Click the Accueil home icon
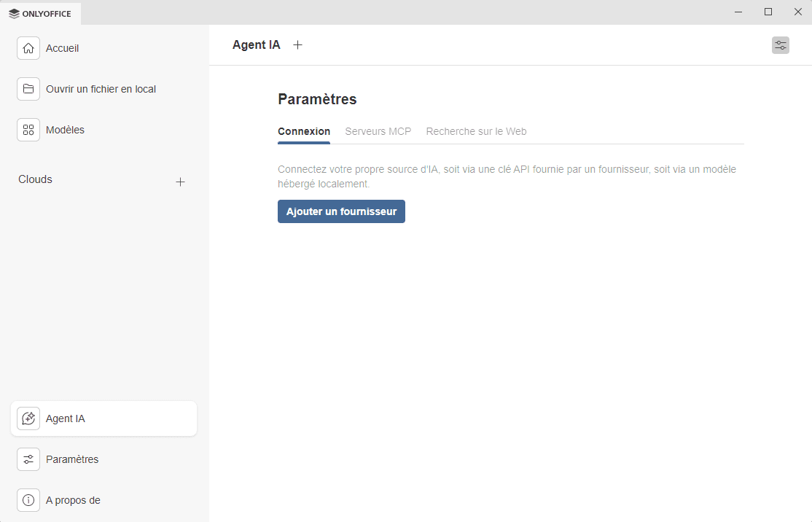The height and width of the screenshot is (522, 812). [x=28, y=48]
